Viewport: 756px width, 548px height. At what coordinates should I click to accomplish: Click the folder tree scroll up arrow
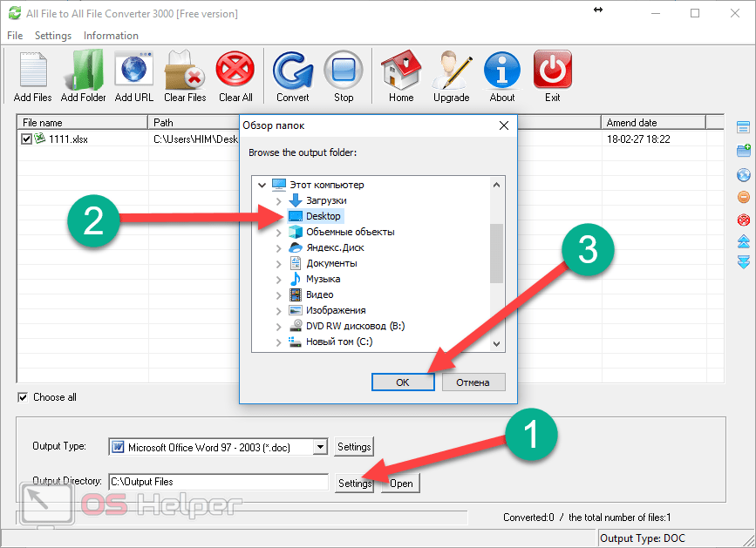click(x=497, y=185)
